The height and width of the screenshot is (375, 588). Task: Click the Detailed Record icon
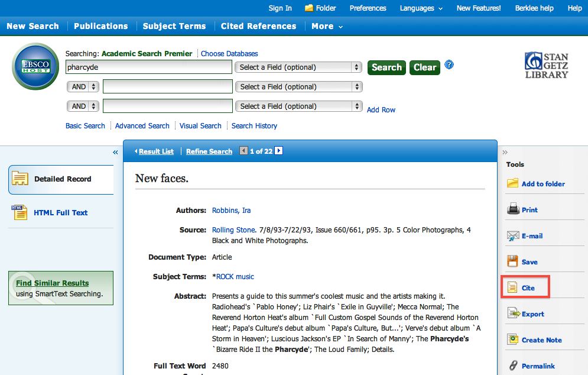click(20, 178)
